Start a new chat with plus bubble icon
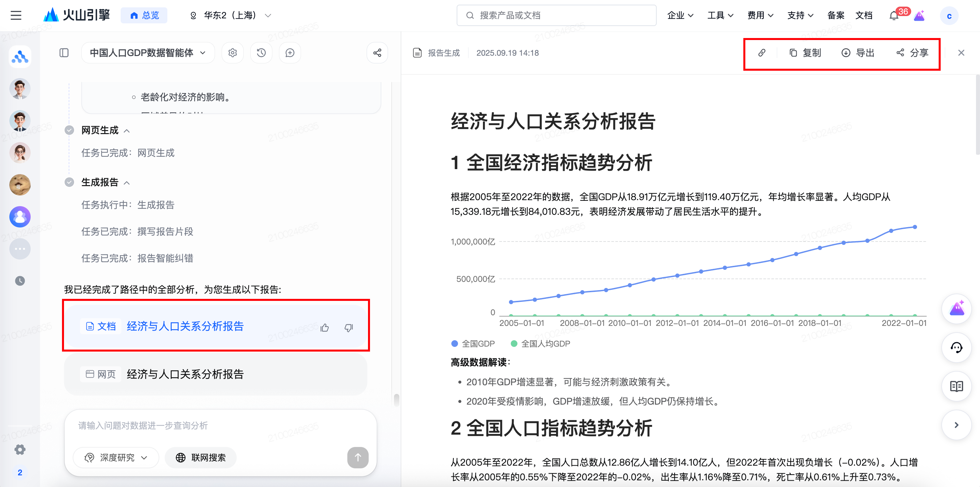980x487 pixels. (x=290, y=53)
